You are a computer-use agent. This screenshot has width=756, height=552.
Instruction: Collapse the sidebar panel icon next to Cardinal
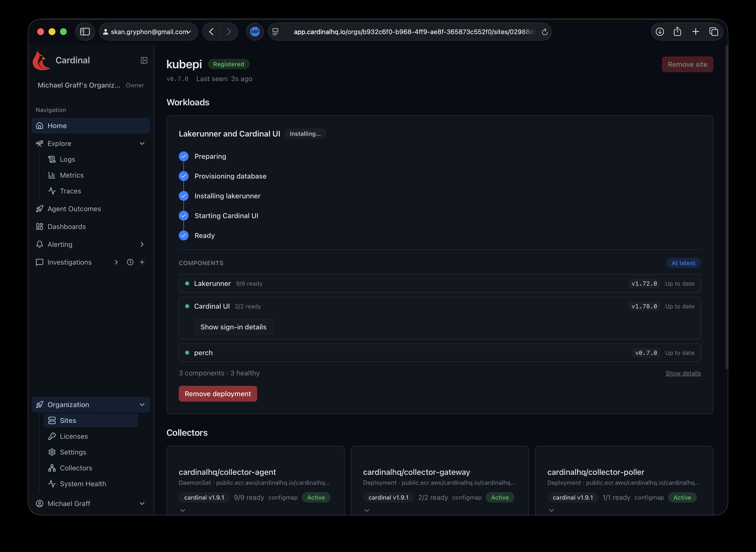click(x=144, y=60)
